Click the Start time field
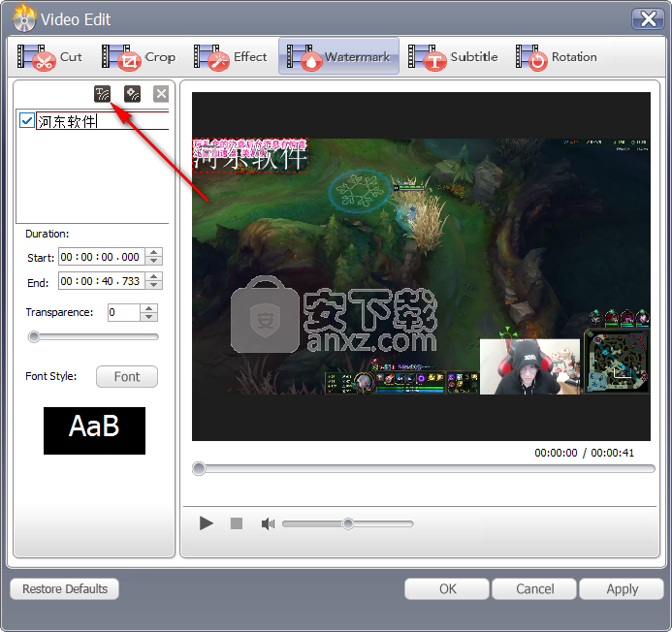The image size is (672, 632). [x=102, y=257]
